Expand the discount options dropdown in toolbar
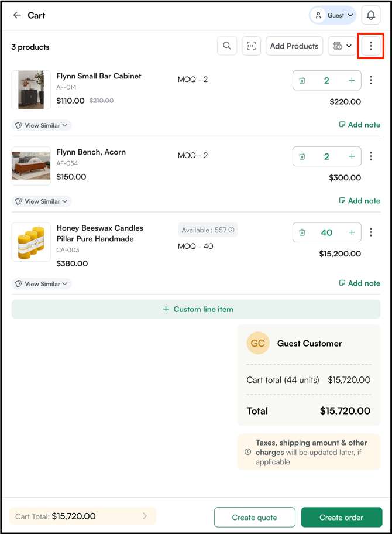The image size is (392, 534). pyautogui.click(x=342, y=46)
